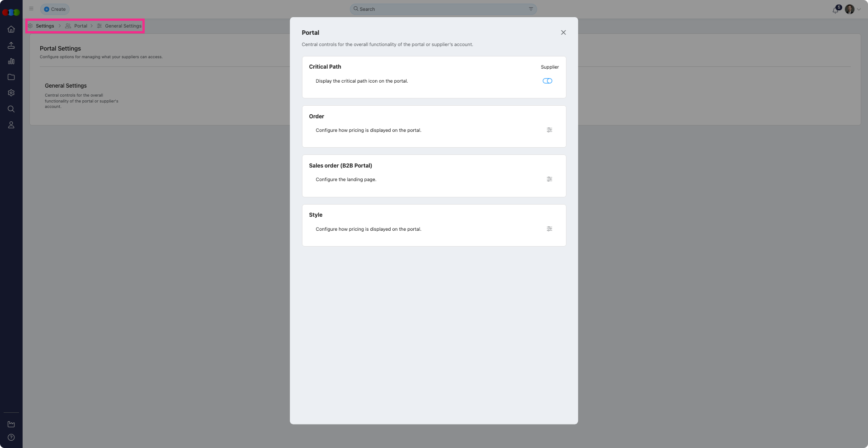
Task: Toggle the Critical Path supplier switch
Action: pos(547,81)
